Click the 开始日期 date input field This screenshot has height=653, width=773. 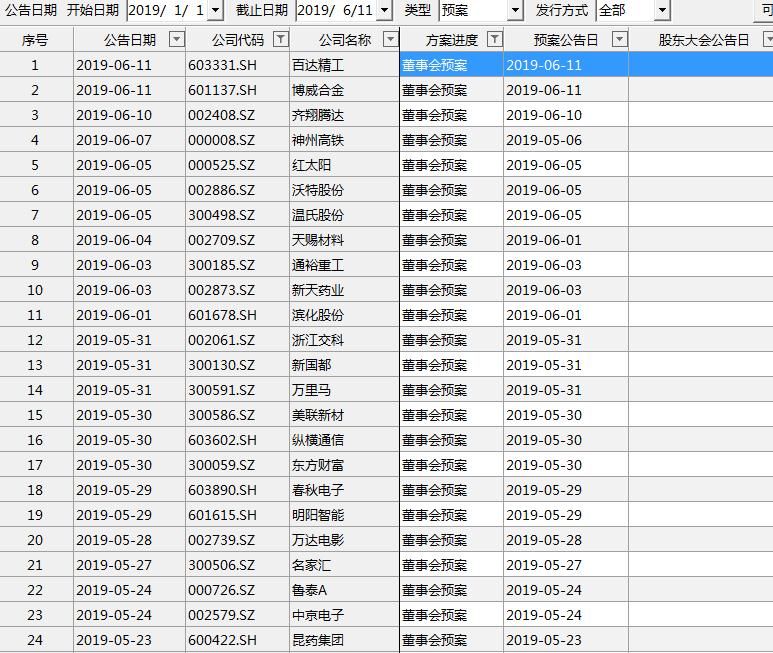(166, 11)
